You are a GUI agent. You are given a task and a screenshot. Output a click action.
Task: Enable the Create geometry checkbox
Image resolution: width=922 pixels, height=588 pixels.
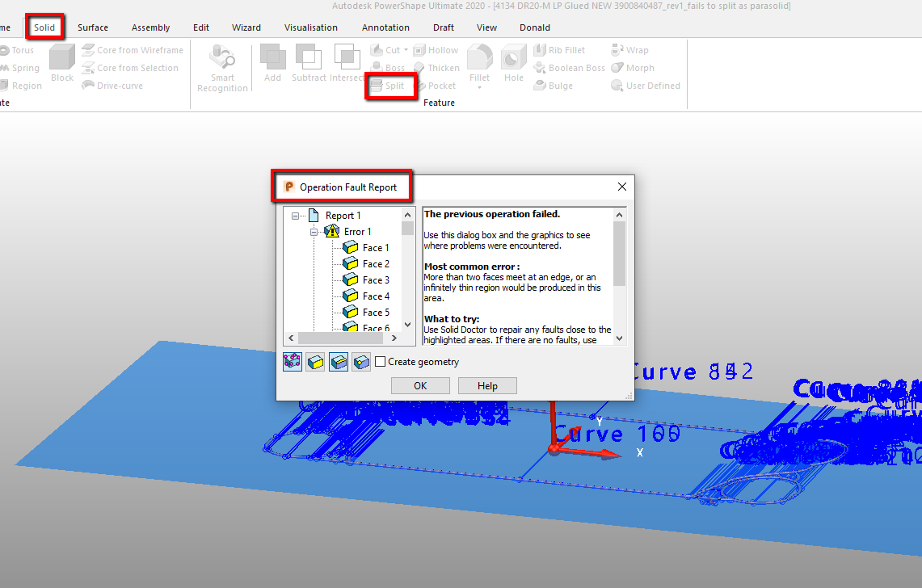point(378,362)
